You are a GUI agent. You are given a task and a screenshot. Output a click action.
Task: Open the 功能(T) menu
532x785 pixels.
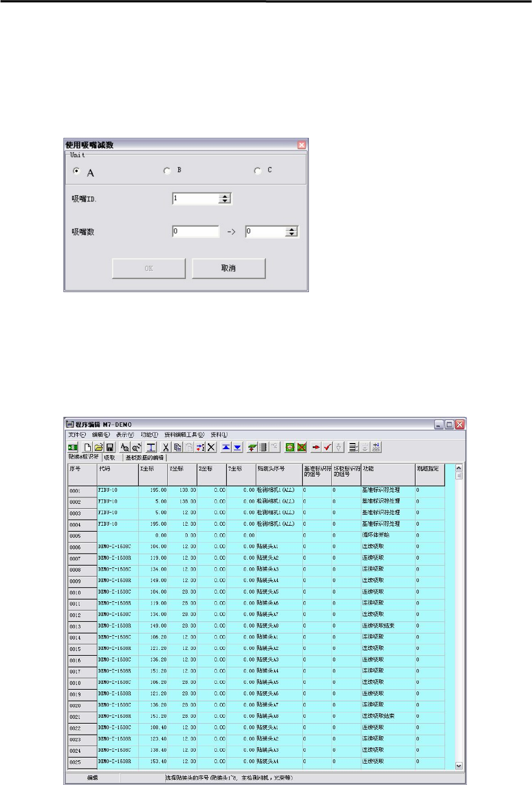click(x=149, y=435)
